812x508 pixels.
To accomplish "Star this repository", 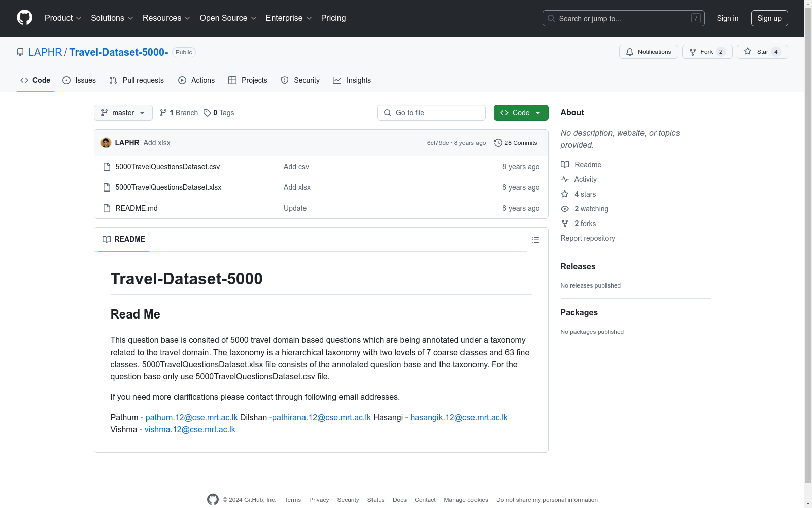I will [762, 52].
